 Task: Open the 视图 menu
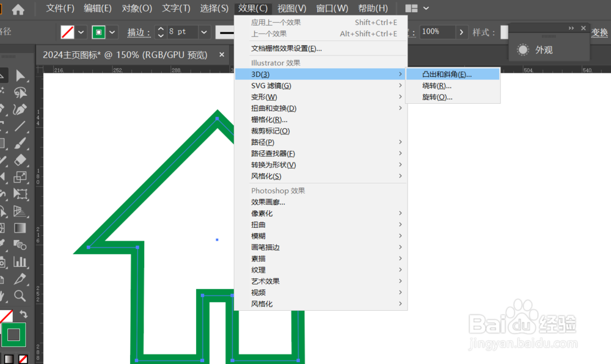(291, 8)
